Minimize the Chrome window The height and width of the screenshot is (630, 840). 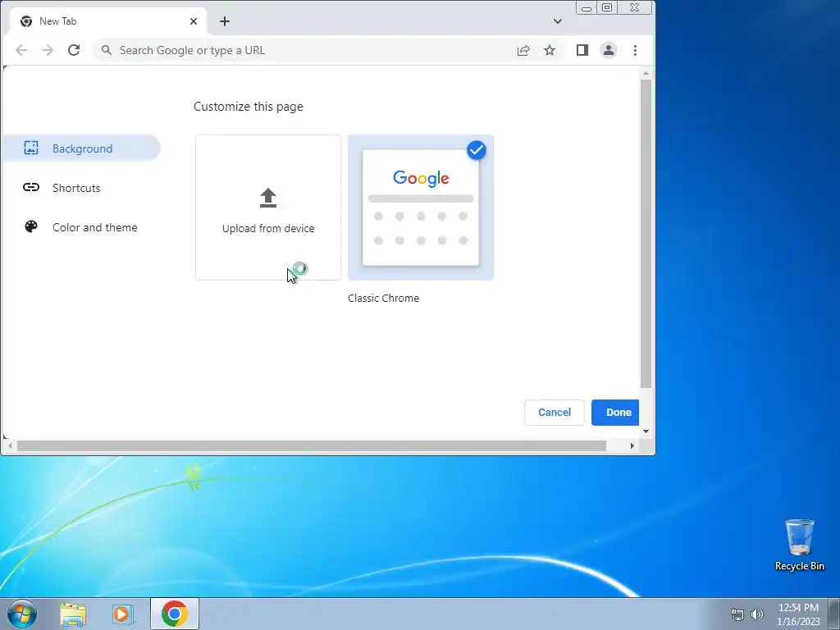[587, 7]
